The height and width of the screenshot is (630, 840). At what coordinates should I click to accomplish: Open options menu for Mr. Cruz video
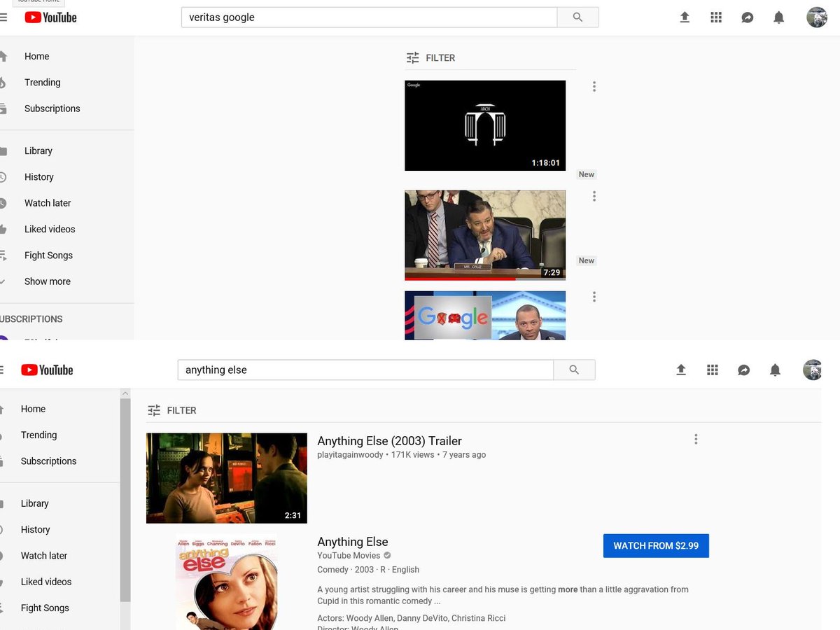(x=594, y=197)
